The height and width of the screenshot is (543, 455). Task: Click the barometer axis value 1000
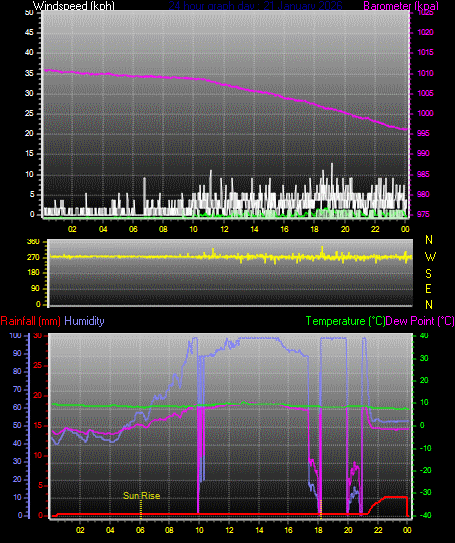tap(425, 113)
